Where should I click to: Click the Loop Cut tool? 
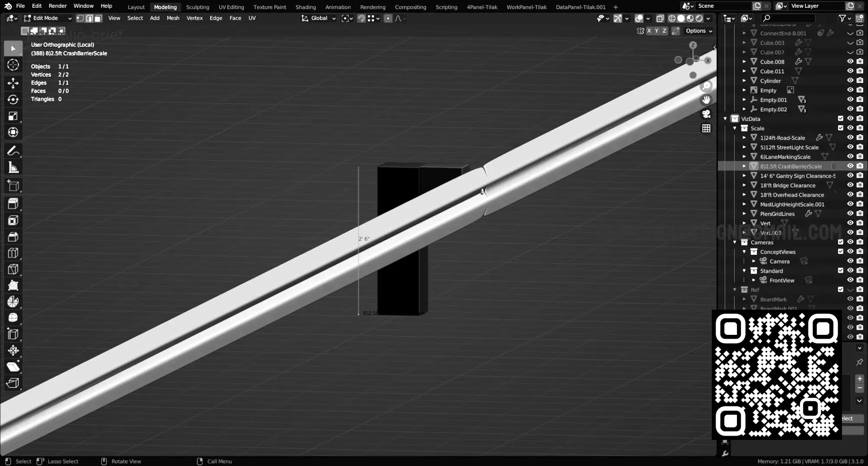tap(13, 253)
